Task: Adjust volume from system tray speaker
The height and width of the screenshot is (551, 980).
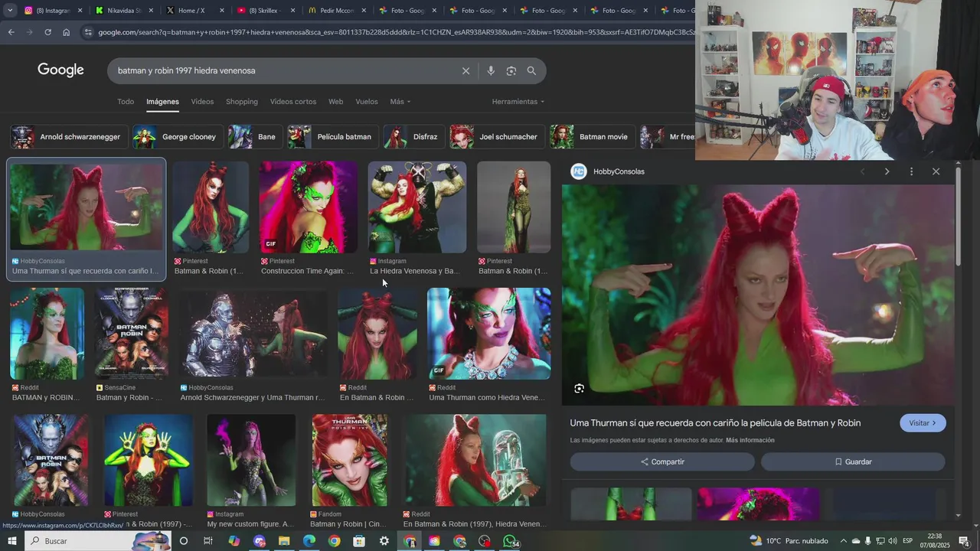Action: [x=893, y=541]
